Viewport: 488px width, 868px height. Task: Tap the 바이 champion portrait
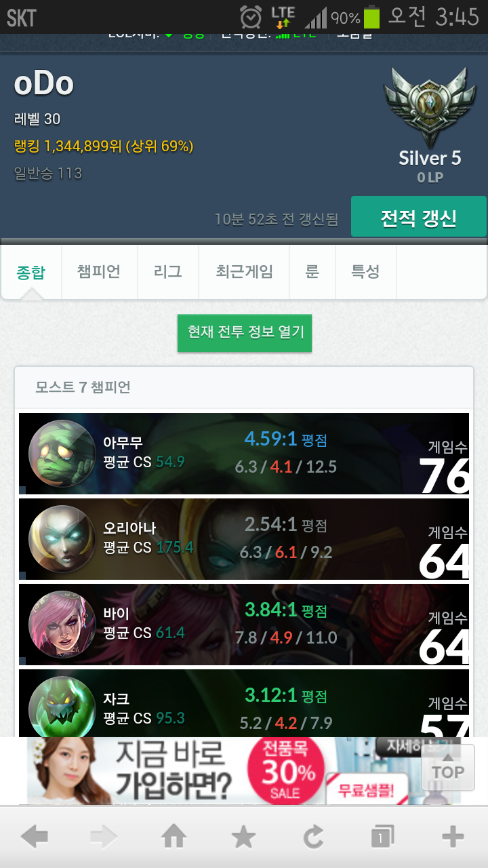(x=62, y=625)
